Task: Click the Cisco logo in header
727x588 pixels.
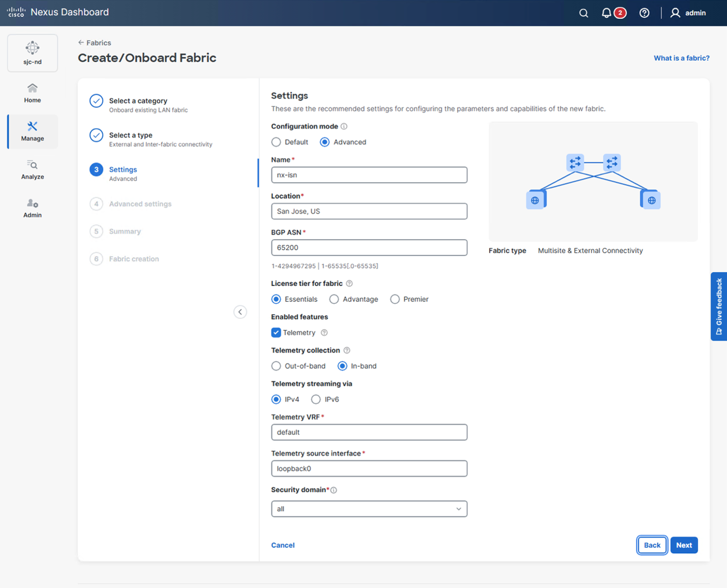Action: coord(16,12)
